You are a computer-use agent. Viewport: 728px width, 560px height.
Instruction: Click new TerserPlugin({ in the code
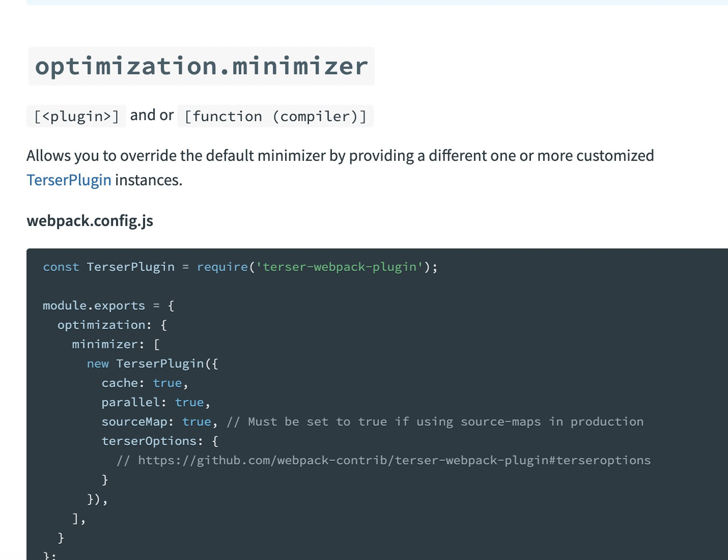tap(152, 364)
